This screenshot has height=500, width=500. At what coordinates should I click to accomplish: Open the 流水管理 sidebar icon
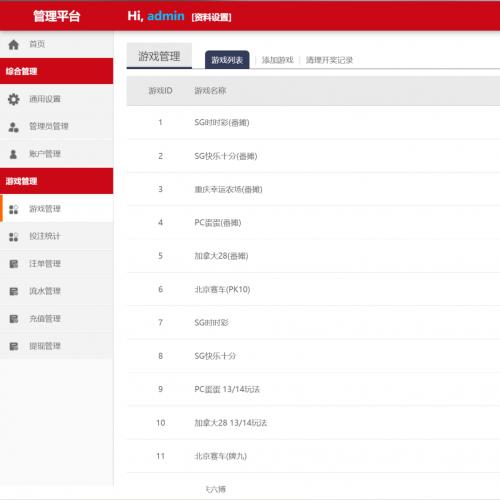(14, 291)
